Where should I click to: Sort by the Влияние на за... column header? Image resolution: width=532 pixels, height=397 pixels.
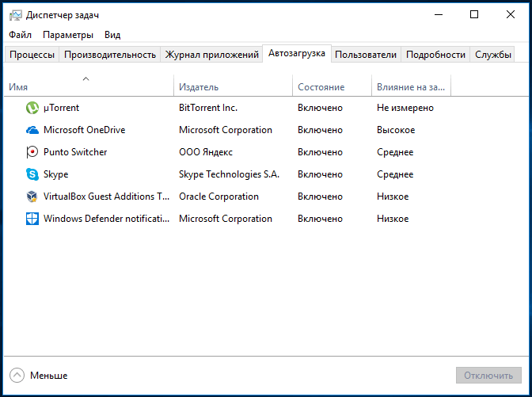411,87
